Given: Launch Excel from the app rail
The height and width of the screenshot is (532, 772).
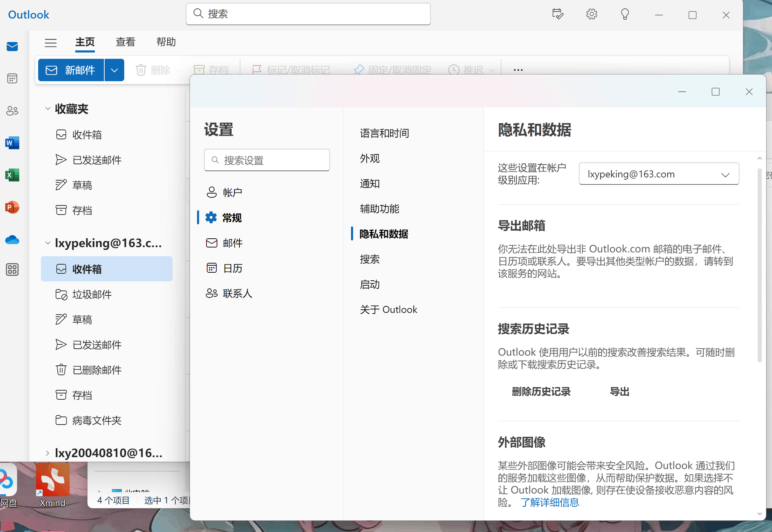Looking at the screenshot, I should [12, 175].
